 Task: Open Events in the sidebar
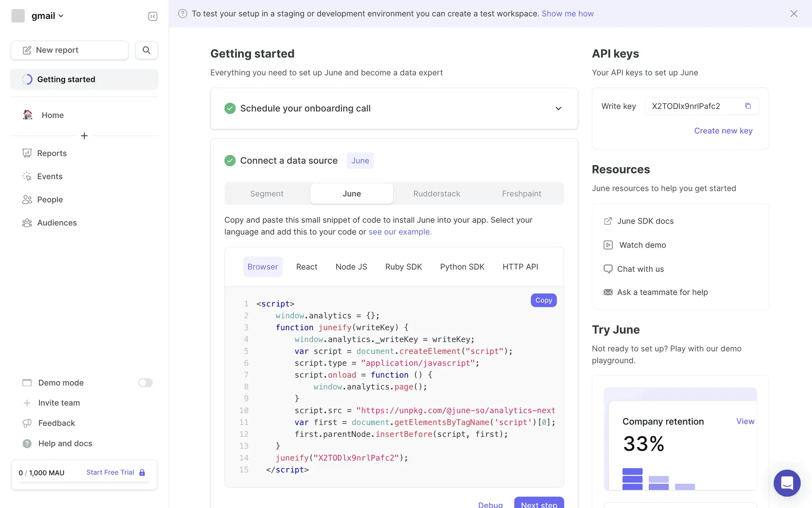tap(49, 177)
